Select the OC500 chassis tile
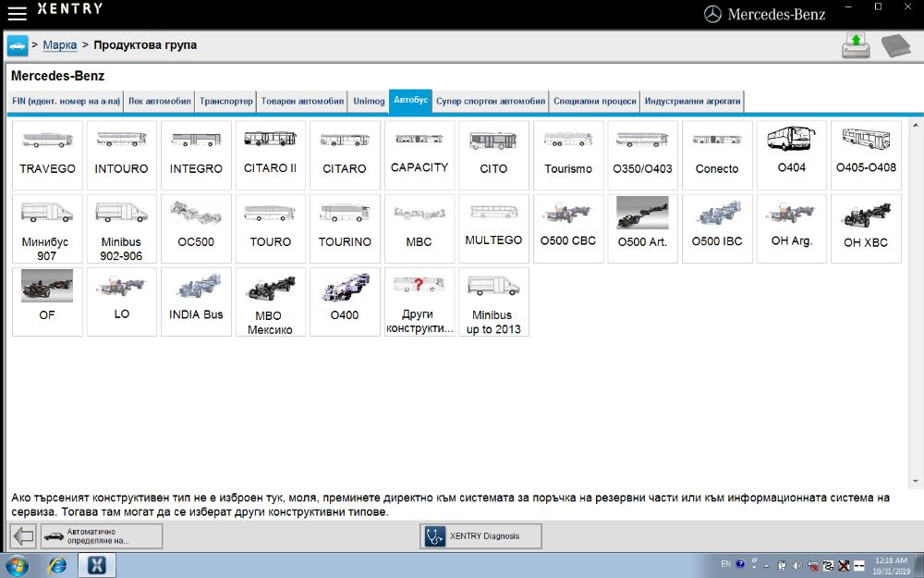924x578 pixels. tap(196, 228)
